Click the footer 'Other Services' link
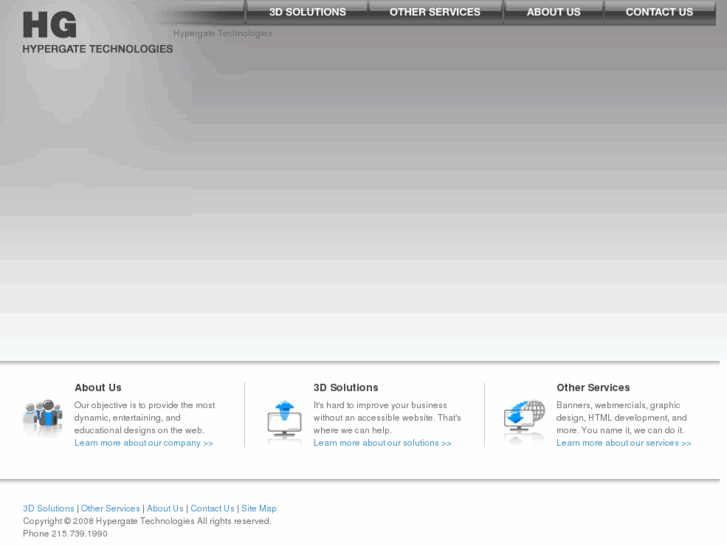The height and width of the screenshot is (545, 727). (x=110, y=508)
